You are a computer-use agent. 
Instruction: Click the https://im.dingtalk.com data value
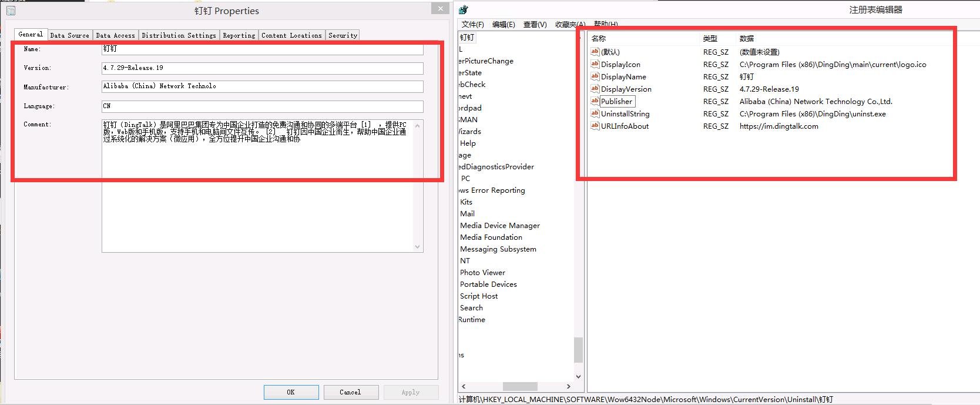click(x=778, y=126)
